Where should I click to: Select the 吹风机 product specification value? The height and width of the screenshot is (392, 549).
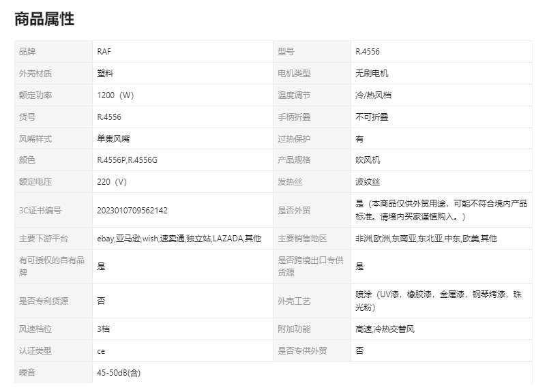coord(368,160)
